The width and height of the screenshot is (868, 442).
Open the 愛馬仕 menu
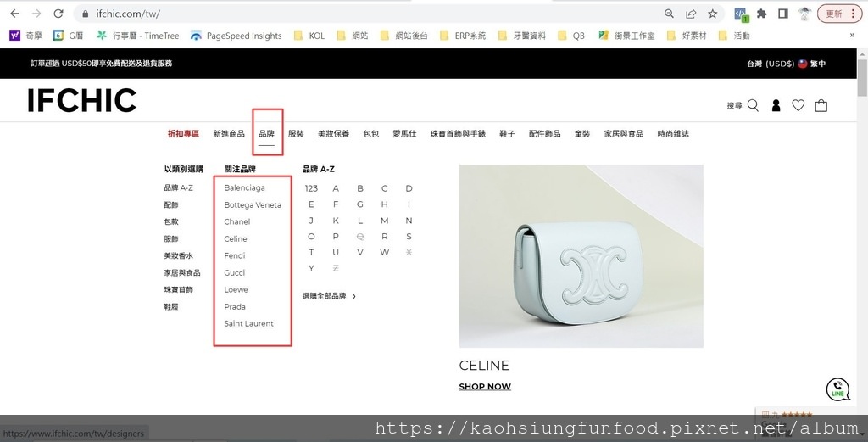404,133
